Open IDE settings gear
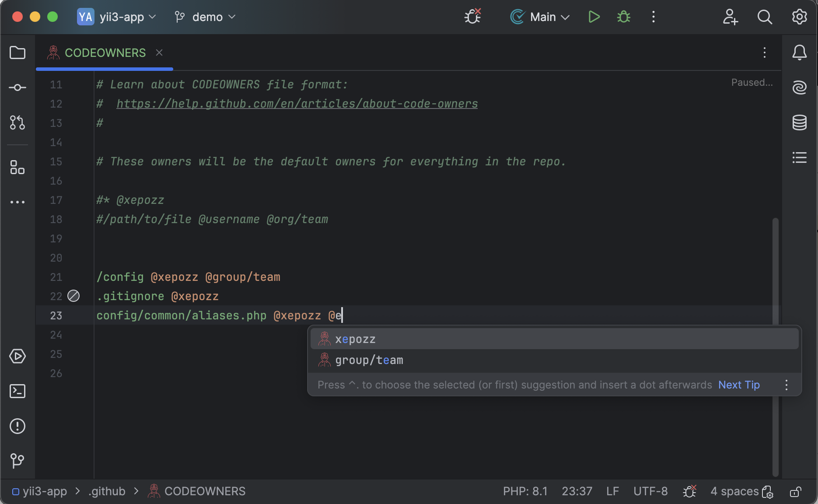The height and width of the screenshot is (504, 818). 800,17
